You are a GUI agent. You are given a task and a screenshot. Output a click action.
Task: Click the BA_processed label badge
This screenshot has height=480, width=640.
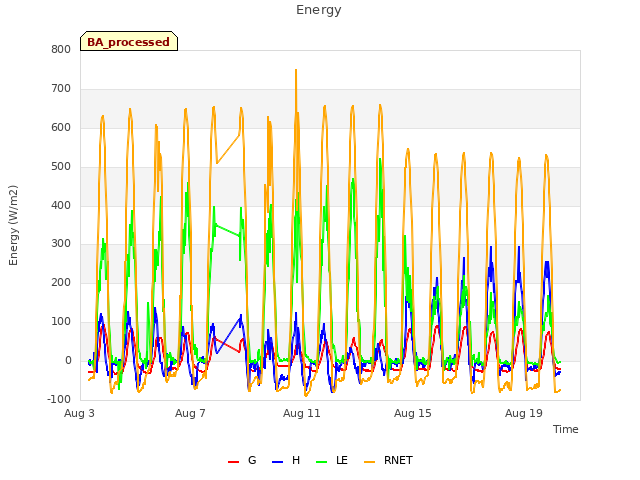point(129,41)
